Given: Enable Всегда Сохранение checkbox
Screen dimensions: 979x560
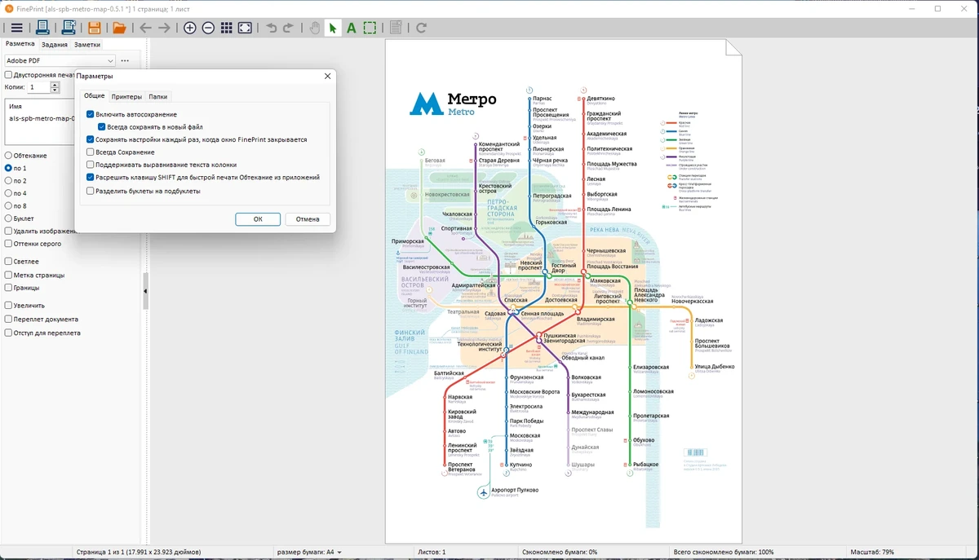Looking at the screenshot, I should click(91, 152).
